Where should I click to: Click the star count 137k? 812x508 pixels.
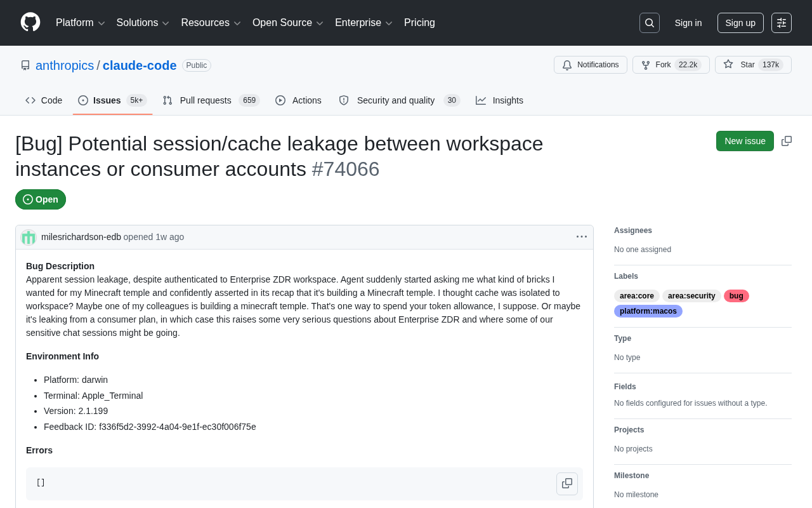coord(771,65)
